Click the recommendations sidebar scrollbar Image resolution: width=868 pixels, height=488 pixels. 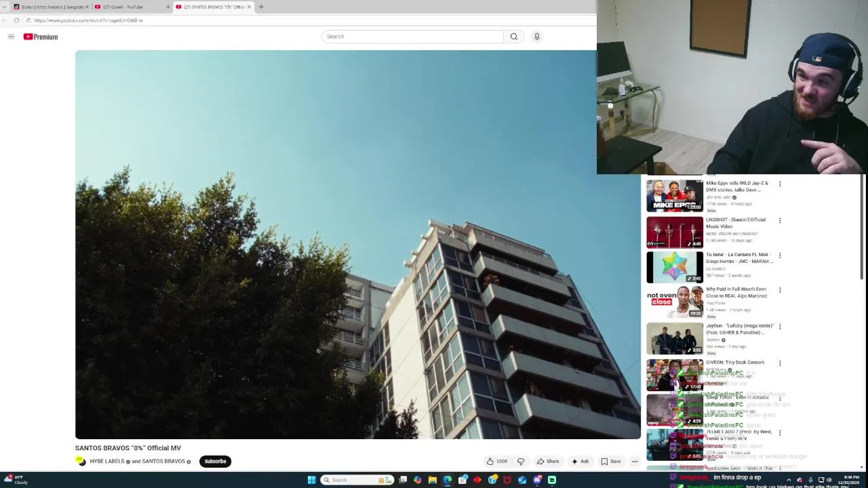862,227
